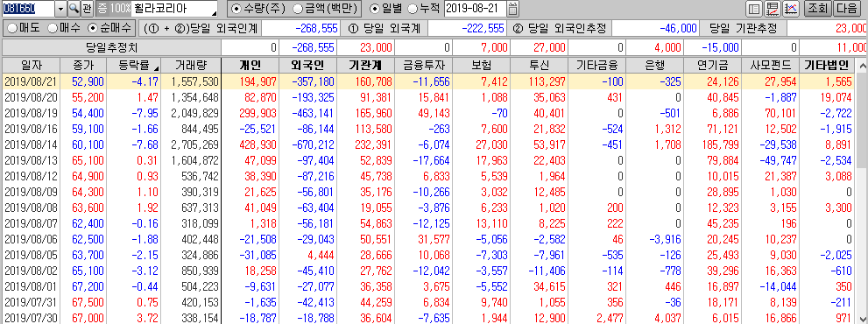The image size is (868, 324).
Task: Click the 등락률 header sort arrow
Action: (157, 67)
